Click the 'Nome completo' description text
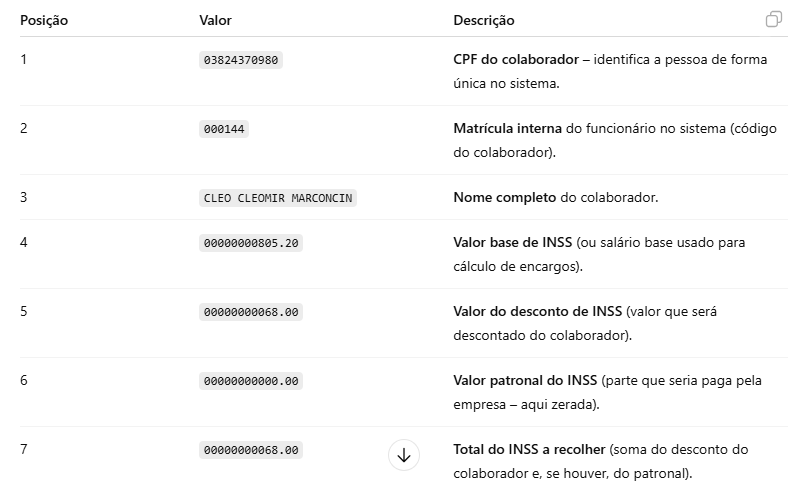Screen dimensions: 794x494 504,198
